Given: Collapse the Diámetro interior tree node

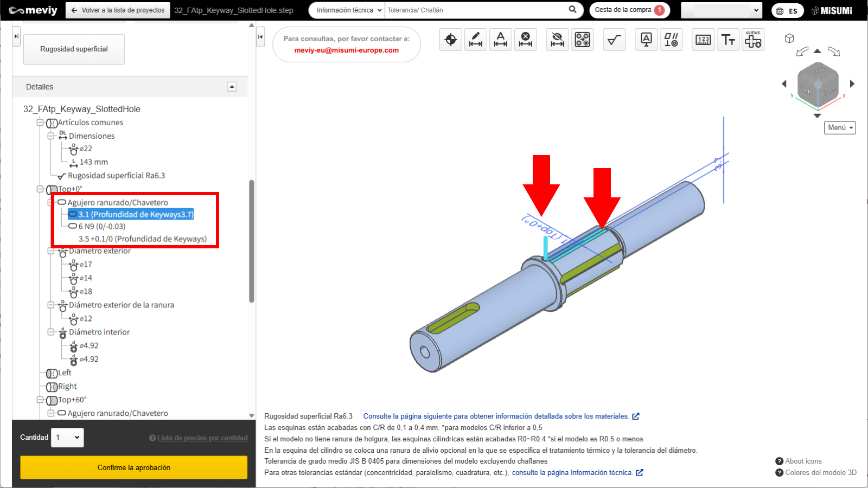Looking at the screenshot, I should [51, 332].
